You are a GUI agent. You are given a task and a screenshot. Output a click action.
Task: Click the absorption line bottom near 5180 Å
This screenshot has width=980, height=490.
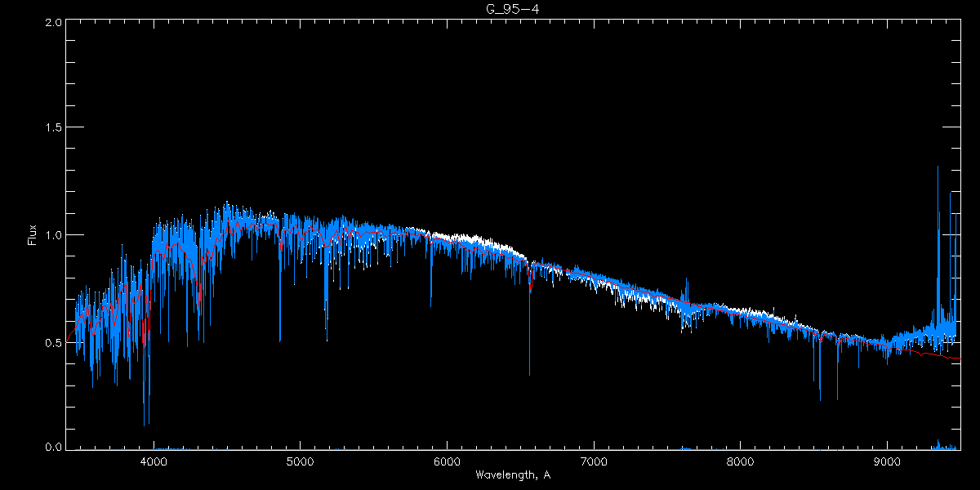click(327, 339)
